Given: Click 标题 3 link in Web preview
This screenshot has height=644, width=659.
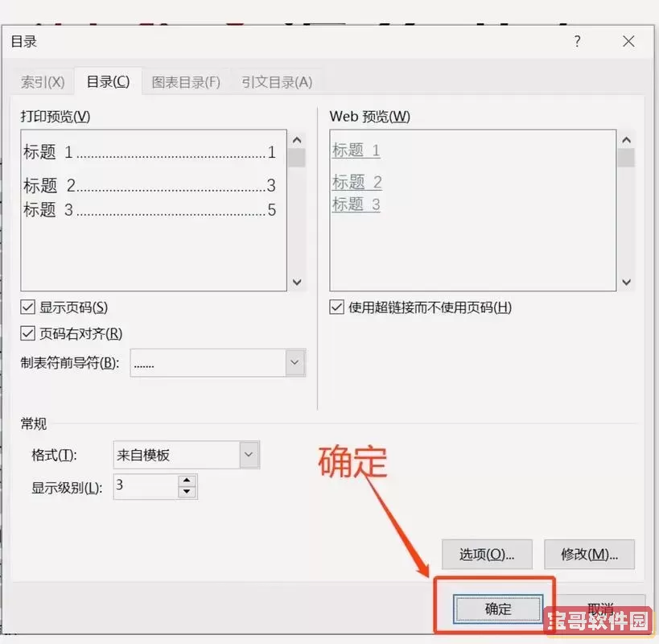Looking at the screenshot, I should pyautogui.click(x=356, y=204).
